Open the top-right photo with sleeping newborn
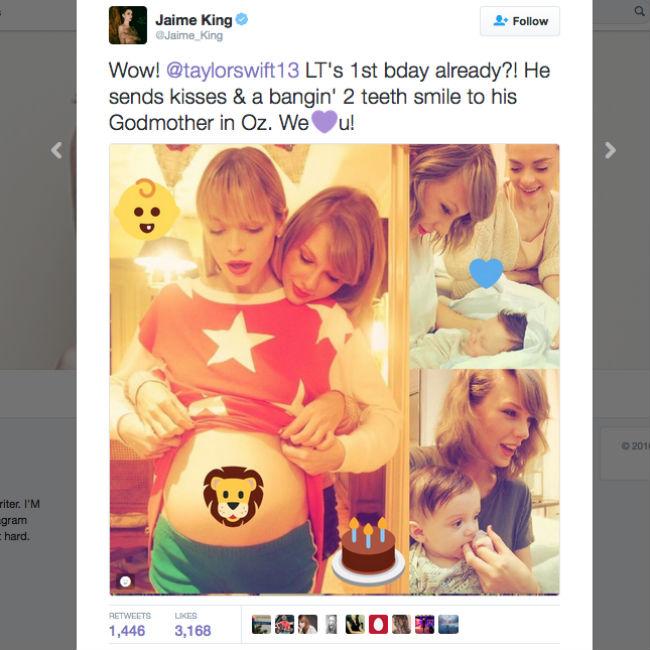 pos(484,256)
